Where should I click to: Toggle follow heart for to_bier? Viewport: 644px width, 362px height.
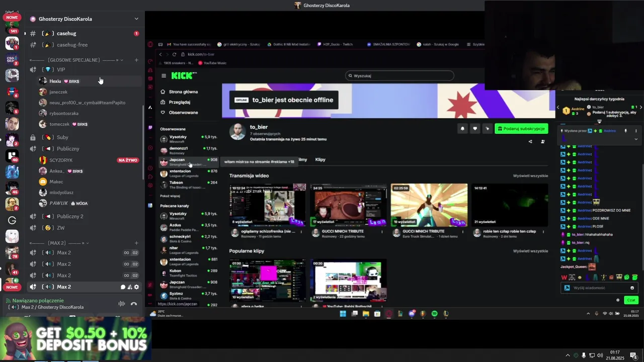(474, 129)
